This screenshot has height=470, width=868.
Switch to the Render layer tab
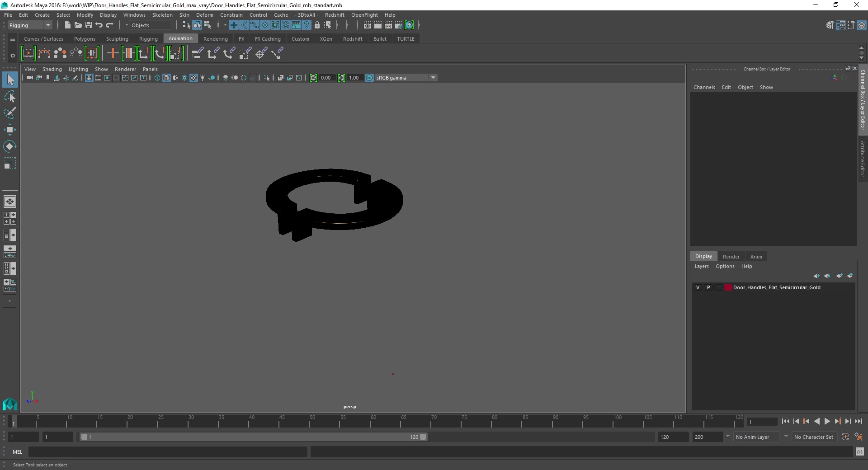tap(731, 257)
